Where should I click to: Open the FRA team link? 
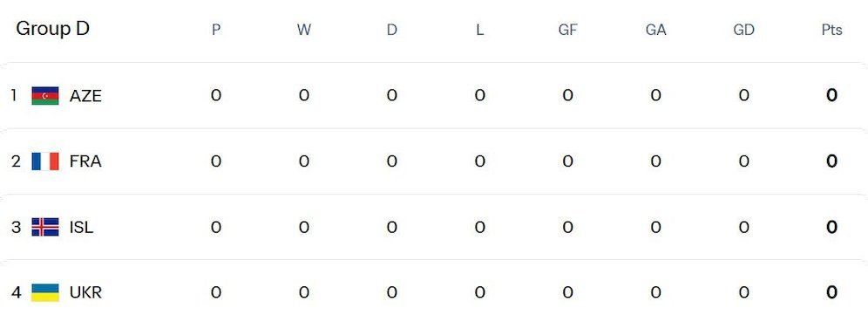85,161
